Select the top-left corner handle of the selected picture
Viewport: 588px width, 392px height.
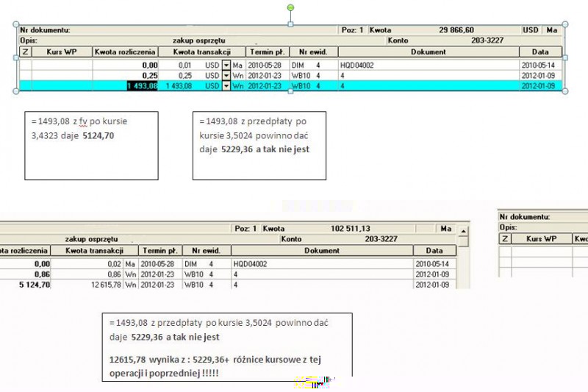click(x=15, y=24)
